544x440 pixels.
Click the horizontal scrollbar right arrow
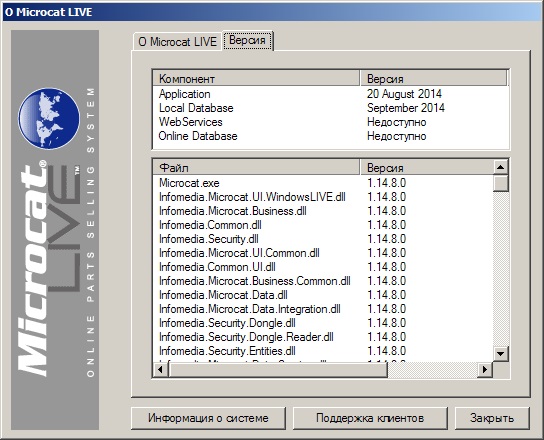pyautogui.click(x=484, y=370)
